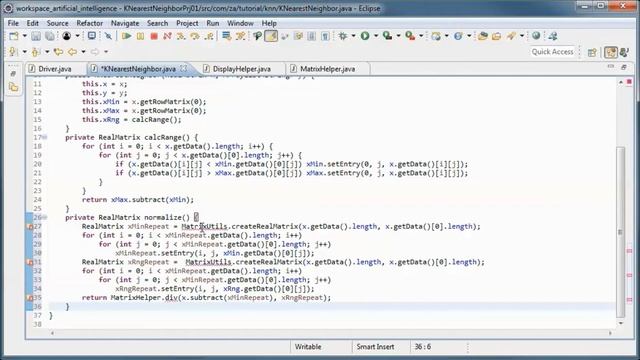Switch to DisplayHelper.java tab
This screenshot has width=640, height=360.
242,69
